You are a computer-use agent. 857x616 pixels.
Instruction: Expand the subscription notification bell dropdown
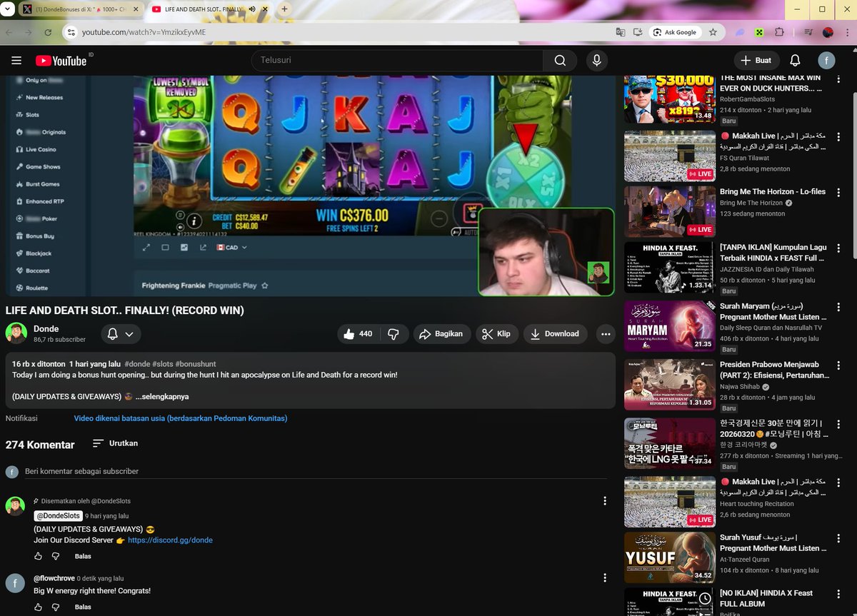pos(121,334)
